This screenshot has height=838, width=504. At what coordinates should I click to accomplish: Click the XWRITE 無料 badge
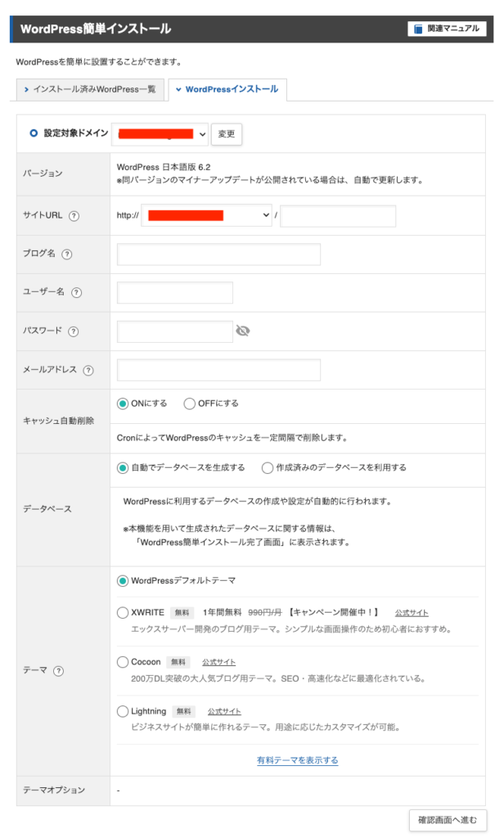point(182,613)
